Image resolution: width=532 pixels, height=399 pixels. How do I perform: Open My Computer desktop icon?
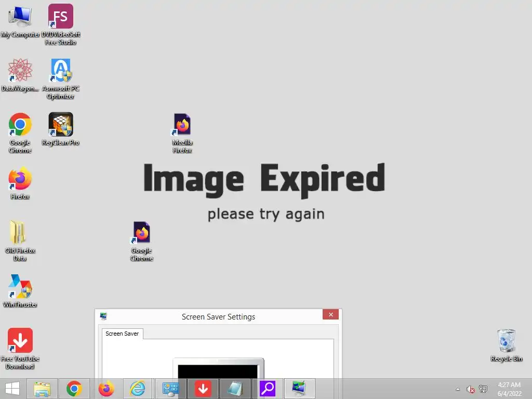20,20
